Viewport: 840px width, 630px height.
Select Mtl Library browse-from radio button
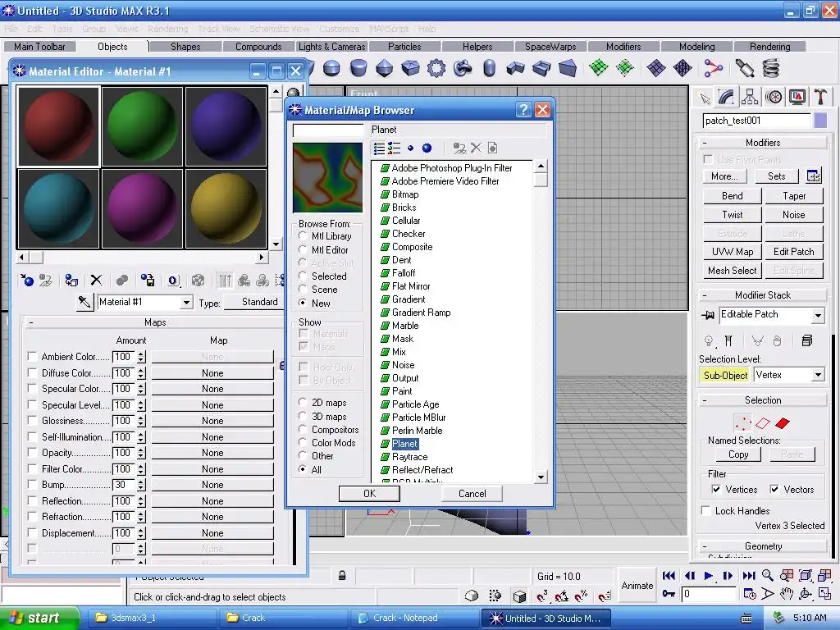click(x=303, y=235)
